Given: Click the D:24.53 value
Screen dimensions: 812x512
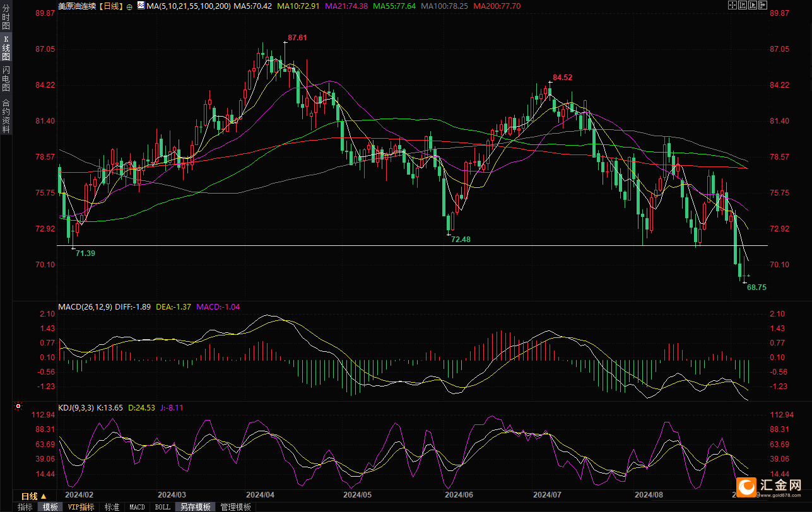Looking at the screenshot, I should [142, 408].
